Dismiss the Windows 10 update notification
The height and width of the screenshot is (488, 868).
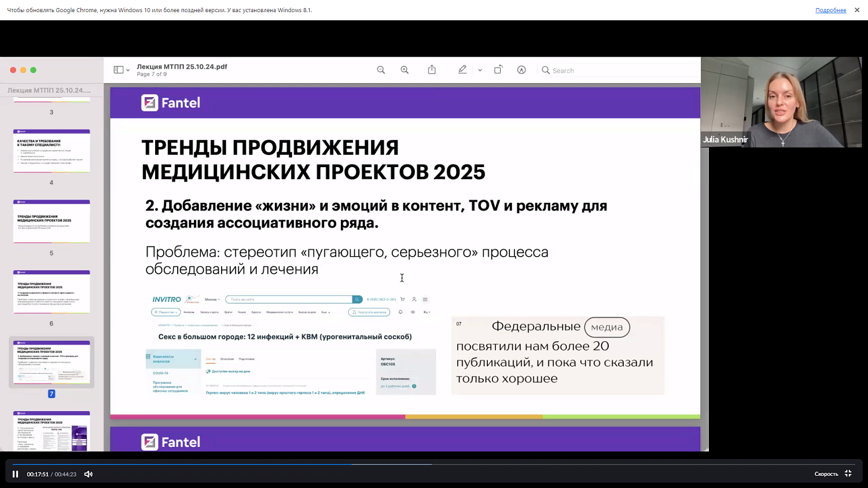pos(857,9)
